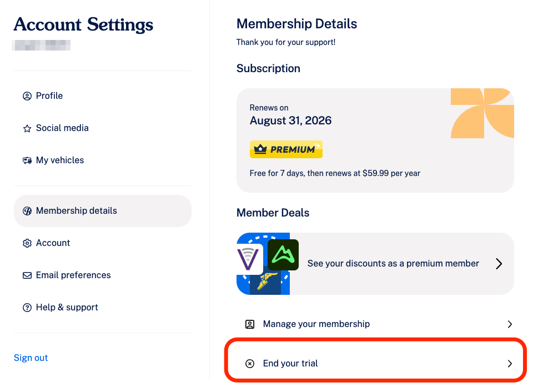The width and height of the screenshot is (533, 392).
Task: Expand End your trial chevron arrow
Action: tap(510, 364)
